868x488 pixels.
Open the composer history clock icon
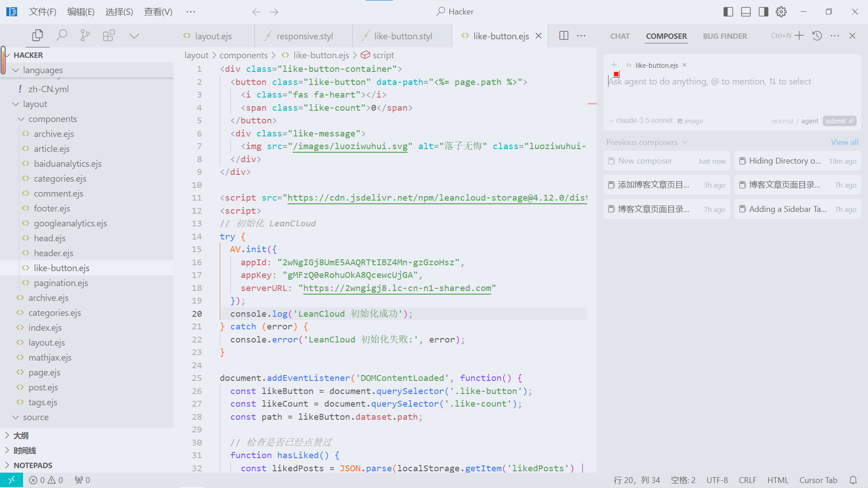click(817, 36)
